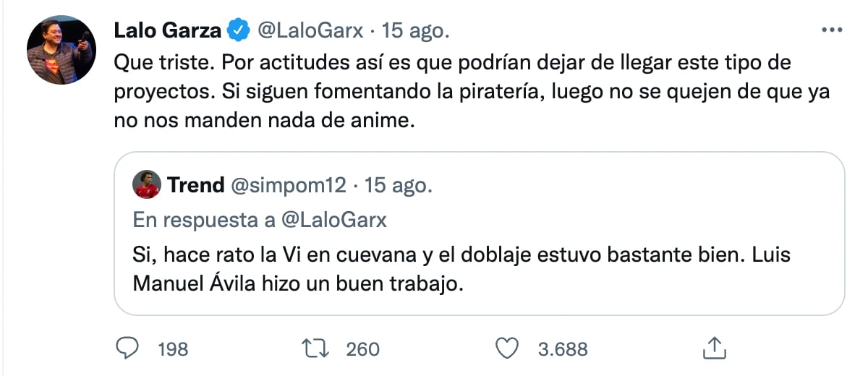
Task: Click the share upload icon
Action: [713, 349]
